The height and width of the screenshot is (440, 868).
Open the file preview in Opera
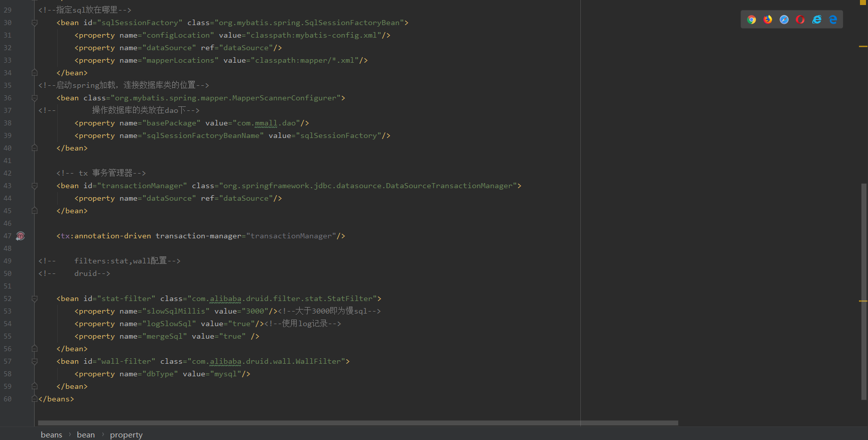(800, 20)
